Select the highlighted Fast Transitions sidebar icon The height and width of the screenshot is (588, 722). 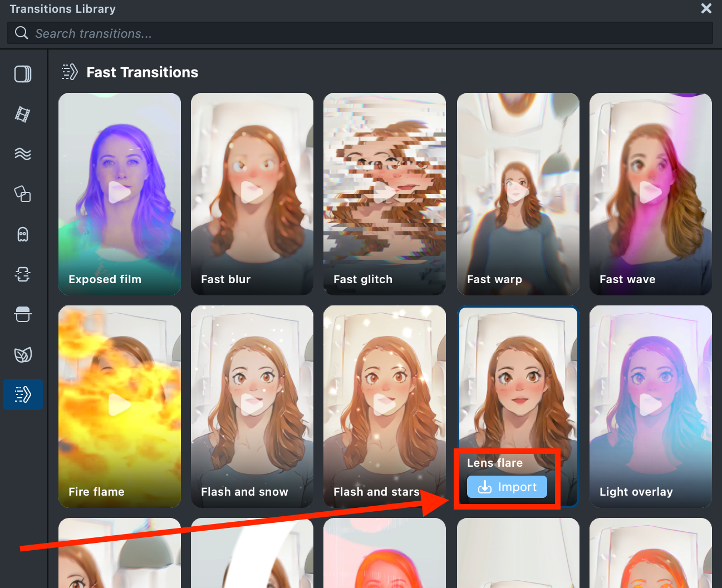click(x=23, y=394)
